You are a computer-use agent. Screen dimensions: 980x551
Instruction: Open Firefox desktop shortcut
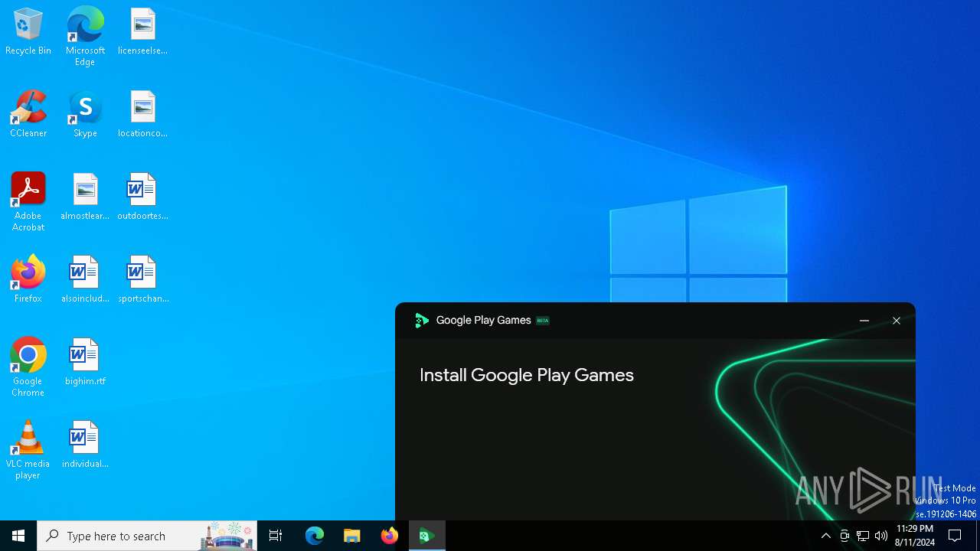pos(28,279)
